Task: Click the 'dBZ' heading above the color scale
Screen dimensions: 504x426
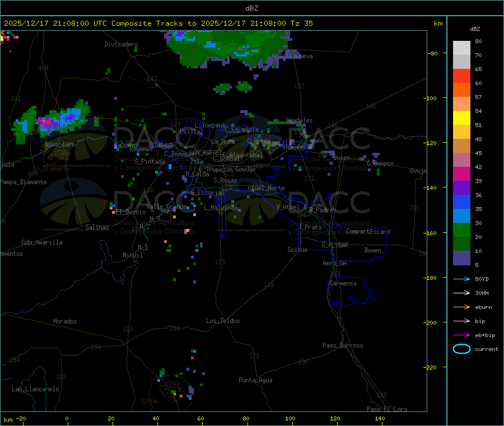Action: click(x=475, y=29)
